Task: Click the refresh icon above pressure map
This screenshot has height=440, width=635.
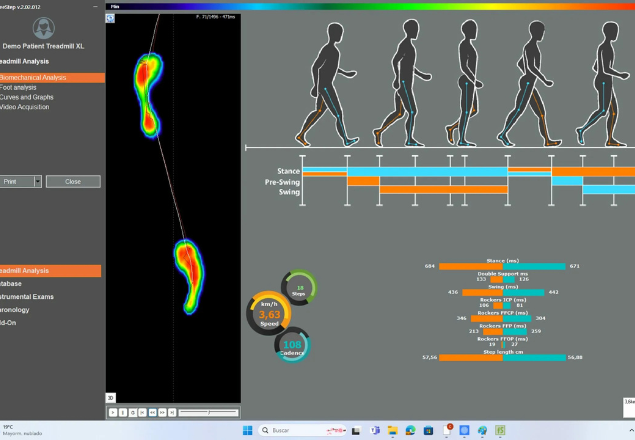Action: 111,17
